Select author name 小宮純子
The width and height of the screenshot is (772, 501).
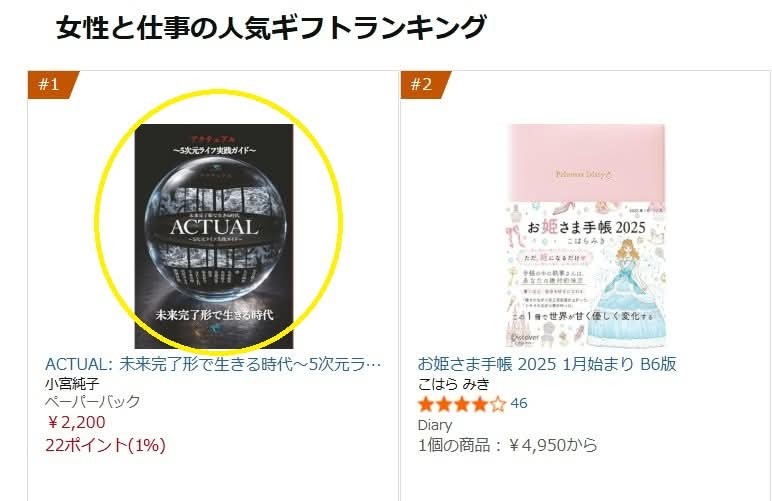click(72, 383)
